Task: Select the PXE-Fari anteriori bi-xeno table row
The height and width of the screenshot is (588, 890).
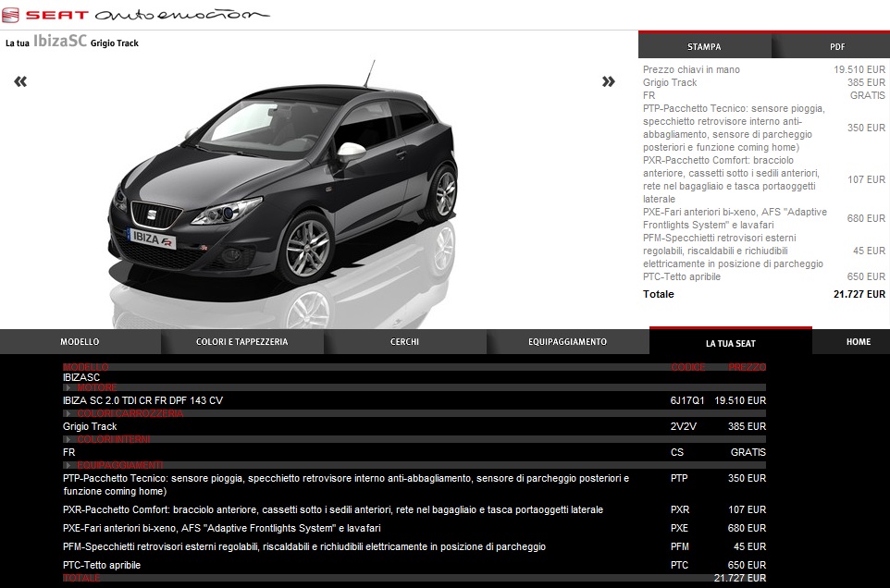Action: 414,528
